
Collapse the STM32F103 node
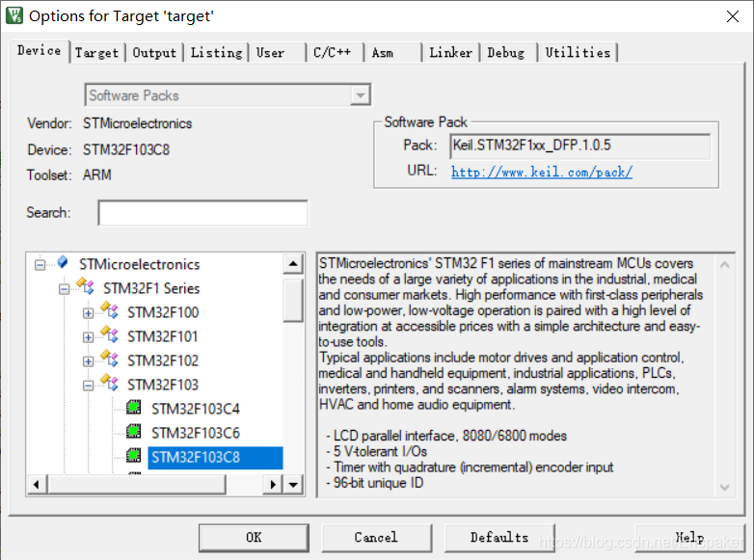click(x=88, y=385)
